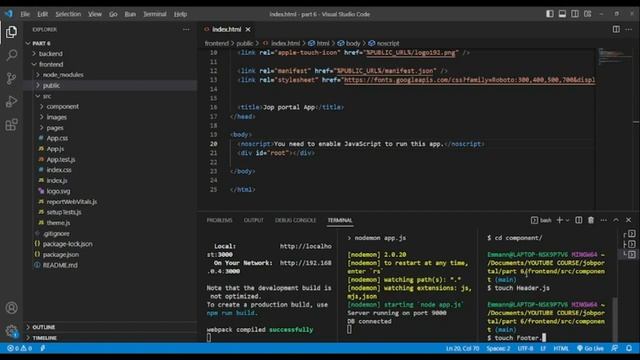The width and height of the screenshot is (640, 360).
Task: Change indentation via Spaces: 2
Action: pyautogui.click(x=498, y=348)
